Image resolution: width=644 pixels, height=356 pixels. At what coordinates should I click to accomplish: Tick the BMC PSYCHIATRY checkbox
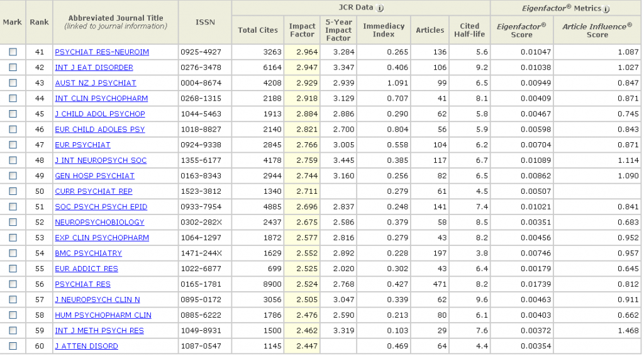[13, 253]
